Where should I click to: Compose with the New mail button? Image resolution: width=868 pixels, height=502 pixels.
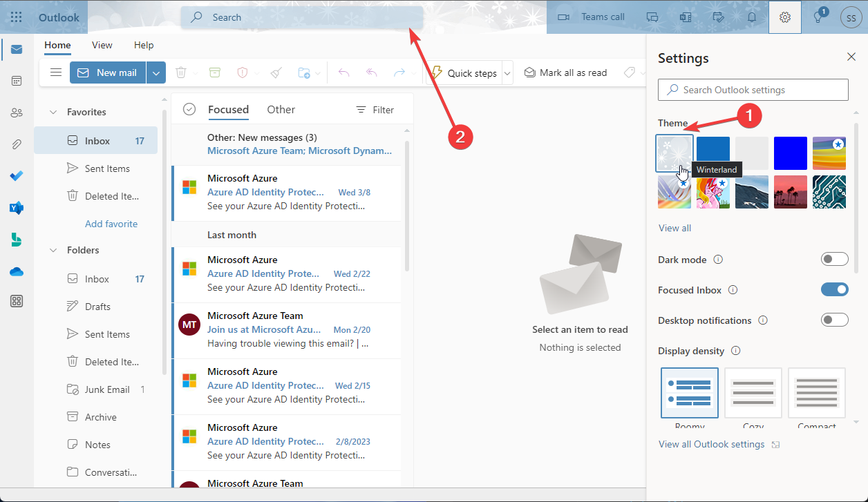pos(108,73)
